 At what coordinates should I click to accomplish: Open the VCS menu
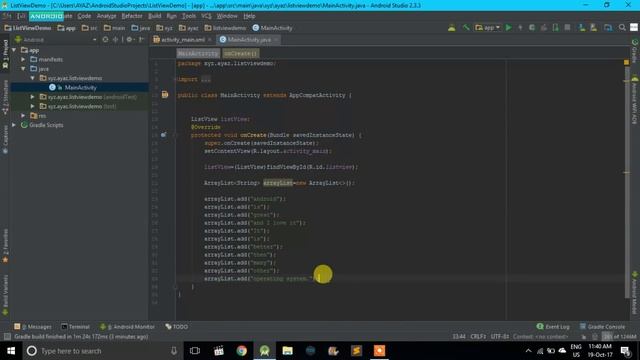(206, 16)
